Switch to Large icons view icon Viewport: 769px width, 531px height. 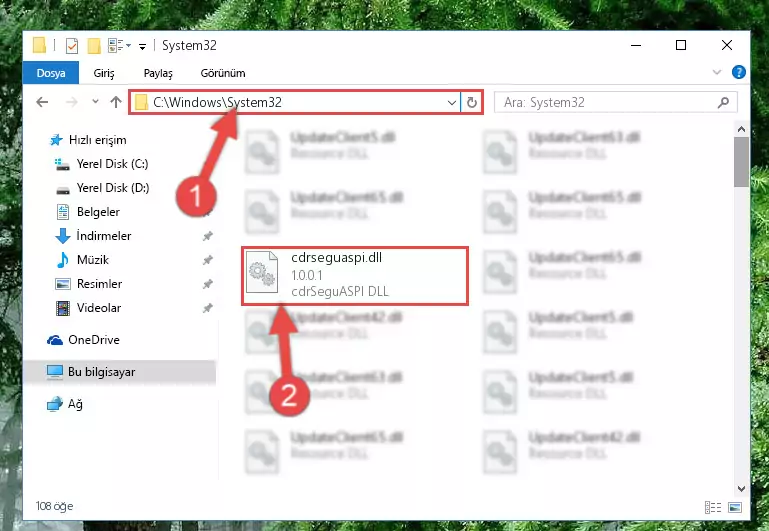click(x=735, y=507)
